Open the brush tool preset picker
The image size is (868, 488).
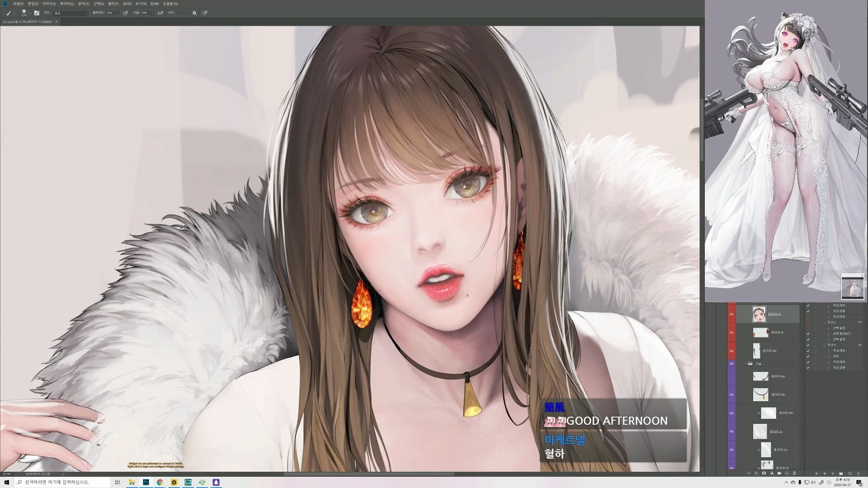(x=10, y=13)
